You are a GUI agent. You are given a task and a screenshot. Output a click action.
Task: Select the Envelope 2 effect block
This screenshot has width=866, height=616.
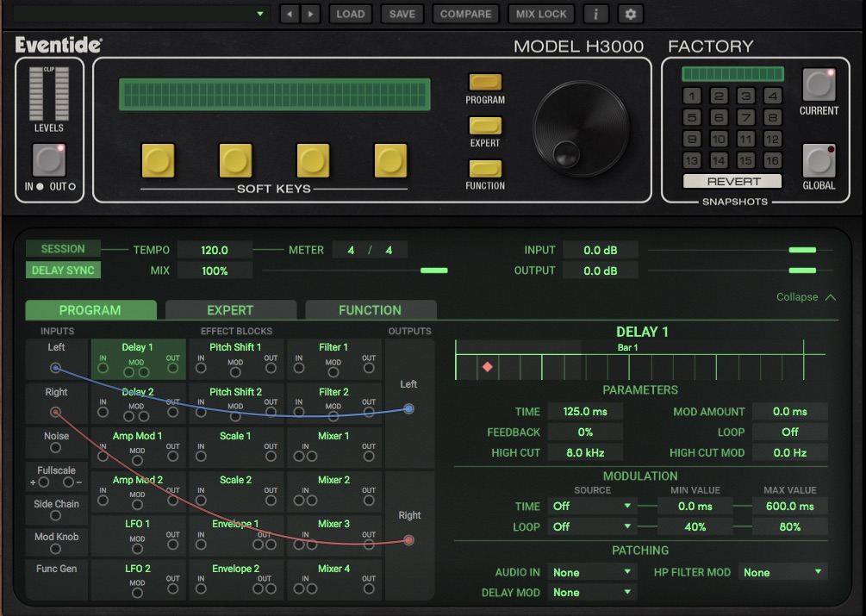click(236, 580)
